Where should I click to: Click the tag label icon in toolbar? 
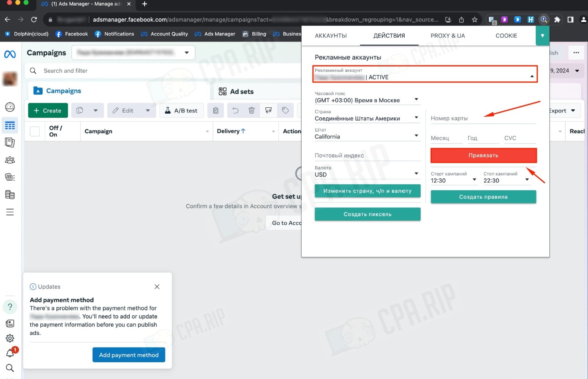click(285, 111)
